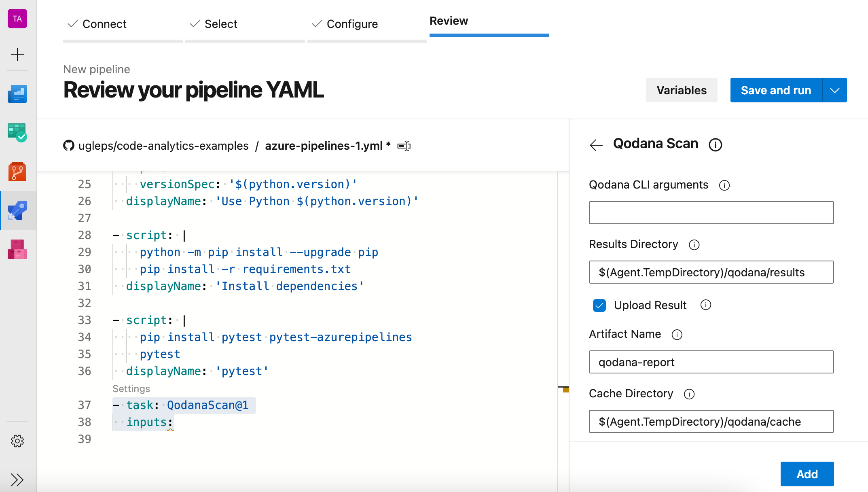Go to the Configure step

[352, 24]
